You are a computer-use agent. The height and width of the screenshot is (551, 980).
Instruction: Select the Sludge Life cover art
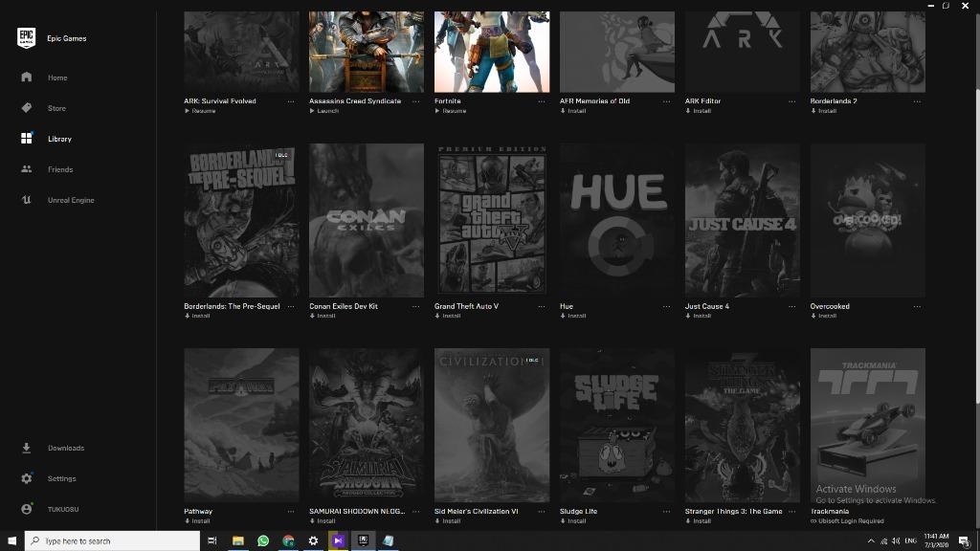point(617,426)
